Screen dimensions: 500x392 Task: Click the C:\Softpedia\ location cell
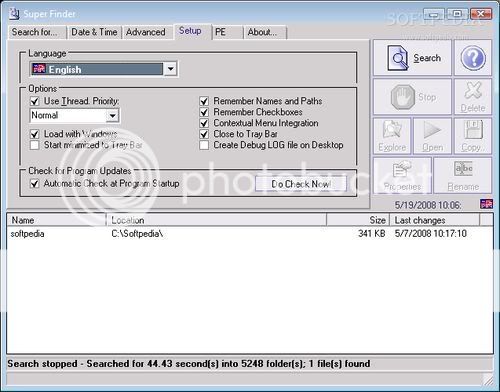[137, 234]
